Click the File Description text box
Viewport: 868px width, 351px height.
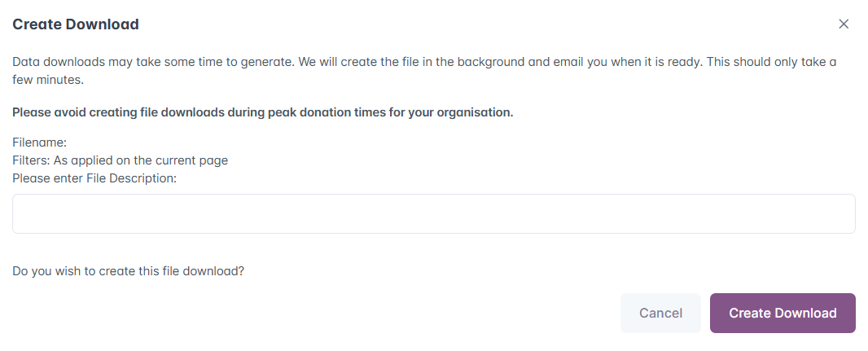point(433,213)
